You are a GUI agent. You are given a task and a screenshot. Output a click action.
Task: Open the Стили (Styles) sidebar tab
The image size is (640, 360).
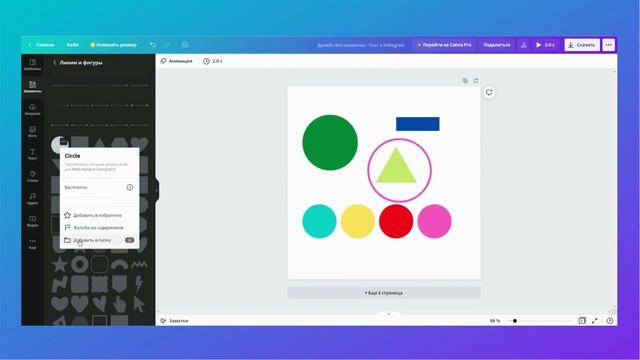tap(32, 176)
